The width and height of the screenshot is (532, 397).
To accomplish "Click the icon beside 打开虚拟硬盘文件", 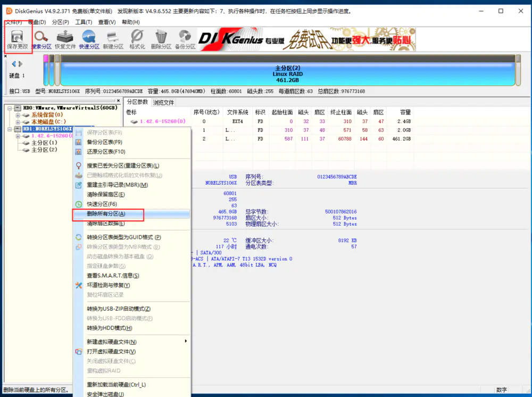I will [x=78, y=352].
